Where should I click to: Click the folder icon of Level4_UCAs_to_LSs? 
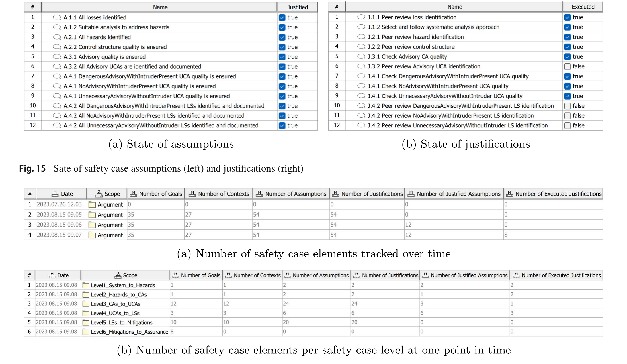point(86,313)
